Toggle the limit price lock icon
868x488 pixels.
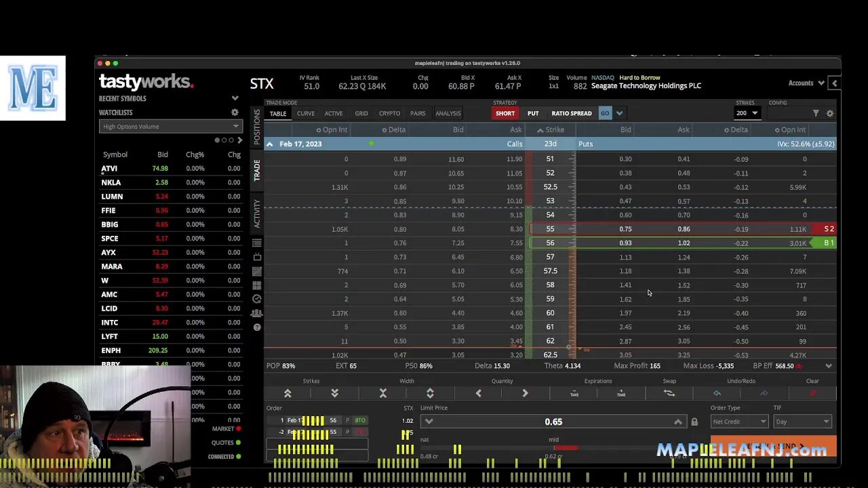(x=694, y=422)
